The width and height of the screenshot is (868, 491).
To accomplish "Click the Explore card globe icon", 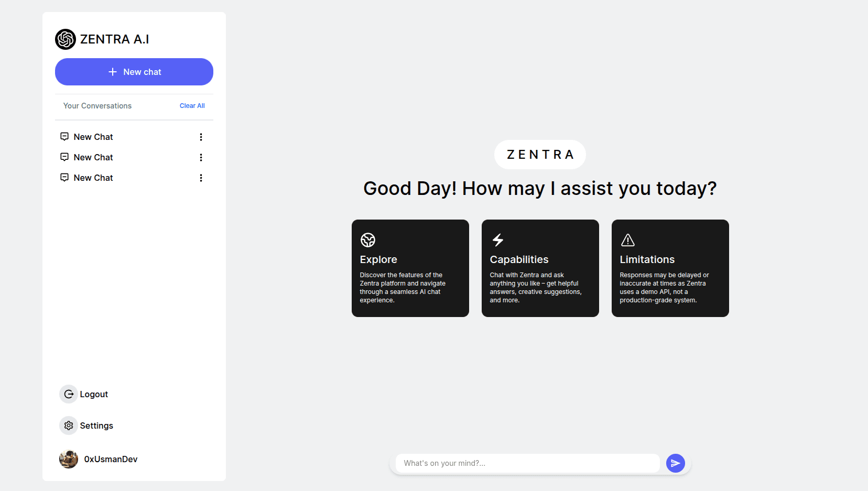I will tap(368, 240).
